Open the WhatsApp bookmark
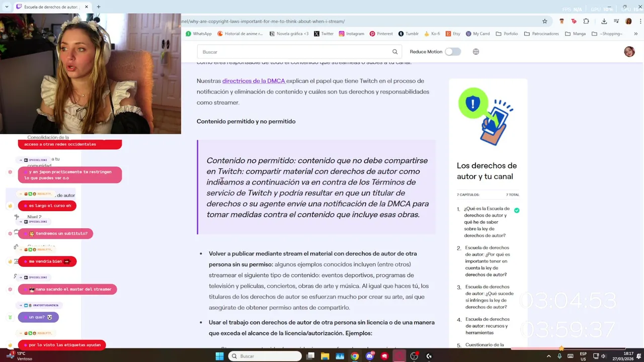This screenshot has height=362, width=644. 199,34
